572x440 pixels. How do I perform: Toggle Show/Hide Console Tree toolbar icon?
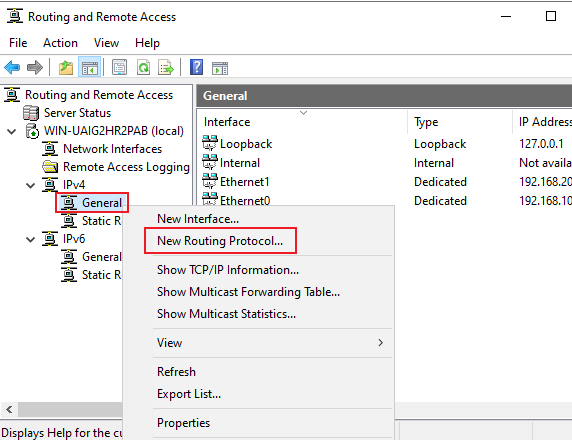90,68
